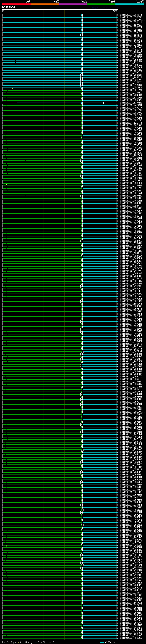Click the green ~80% identity legend segment
Image resolution: width=146 pixels, height=644 pixels.
[101, 4]
